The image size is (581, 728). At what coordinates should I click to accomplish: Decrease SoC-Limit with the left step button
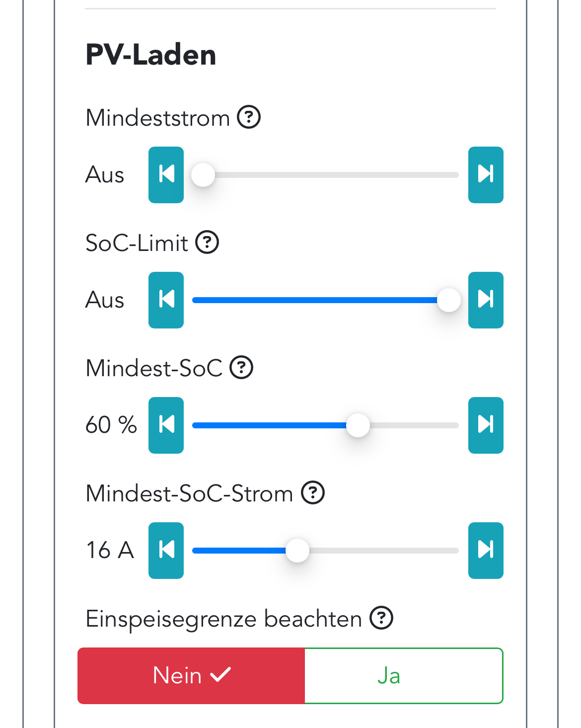coord(166,300)
